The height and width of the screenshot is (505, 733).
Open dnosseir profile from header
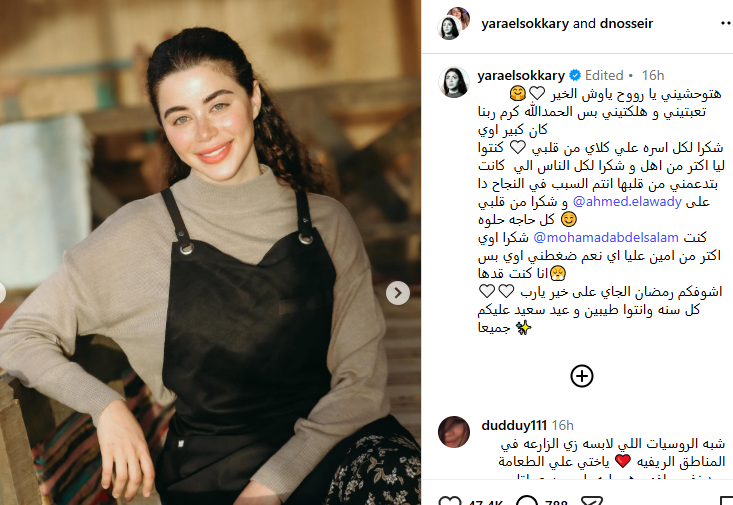tap(626, 23)
